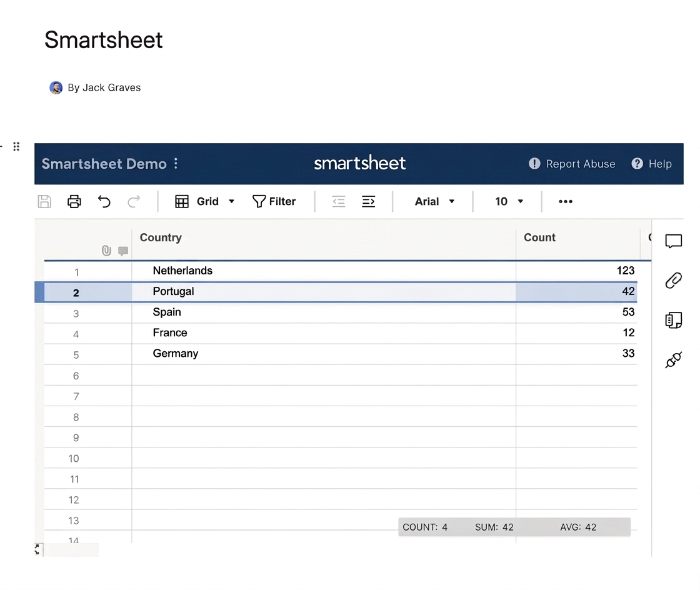
Task: Open Smartsheet Demo kebab menu
Action: [176, 163]
